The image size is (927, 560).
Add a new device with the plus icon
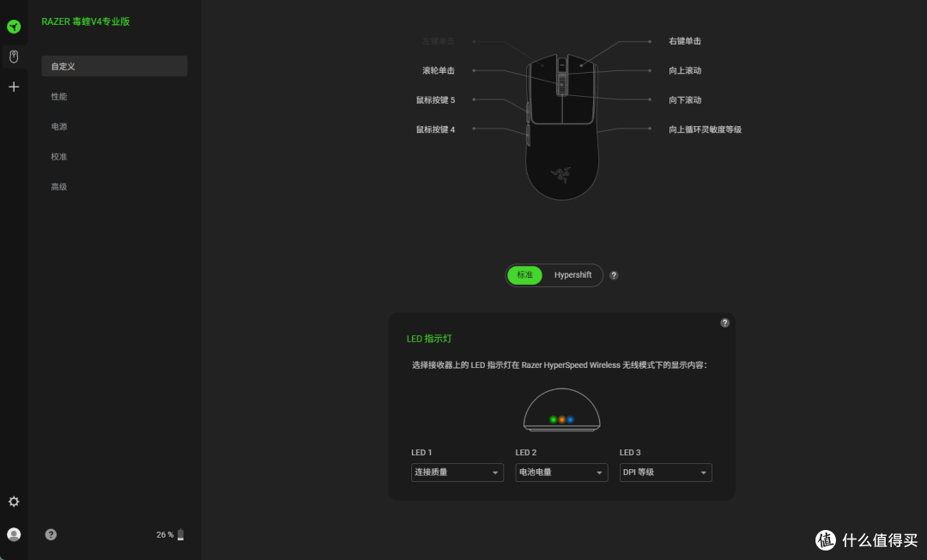pos(14,87)
